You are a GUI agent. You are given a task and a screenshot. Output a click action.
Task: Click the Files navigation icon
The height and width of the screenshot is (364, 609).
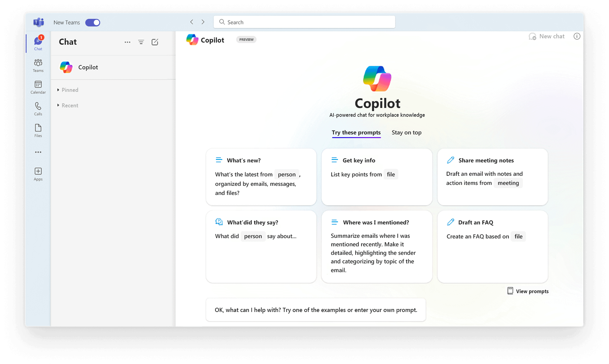38,131
